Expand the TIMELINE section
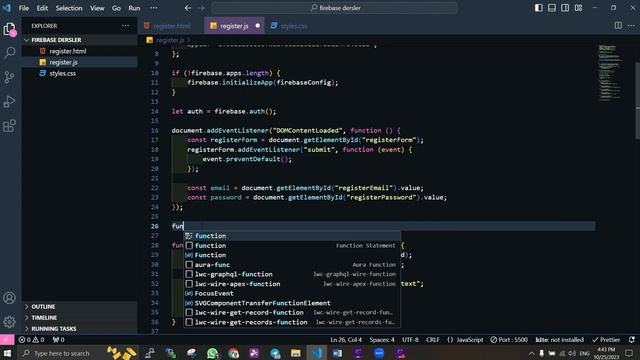This screenshot has height=360, width=640. click(80, 318)
